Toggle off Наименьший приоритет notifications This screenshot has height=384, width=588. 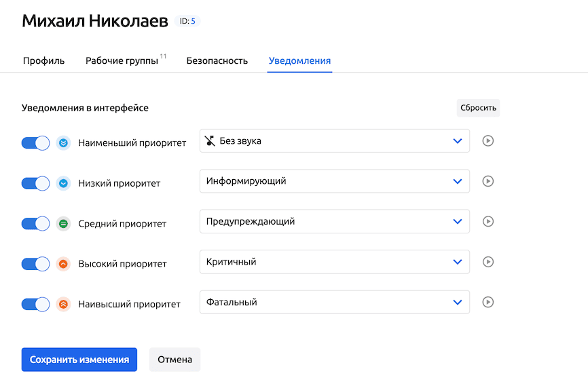[35, 143]
